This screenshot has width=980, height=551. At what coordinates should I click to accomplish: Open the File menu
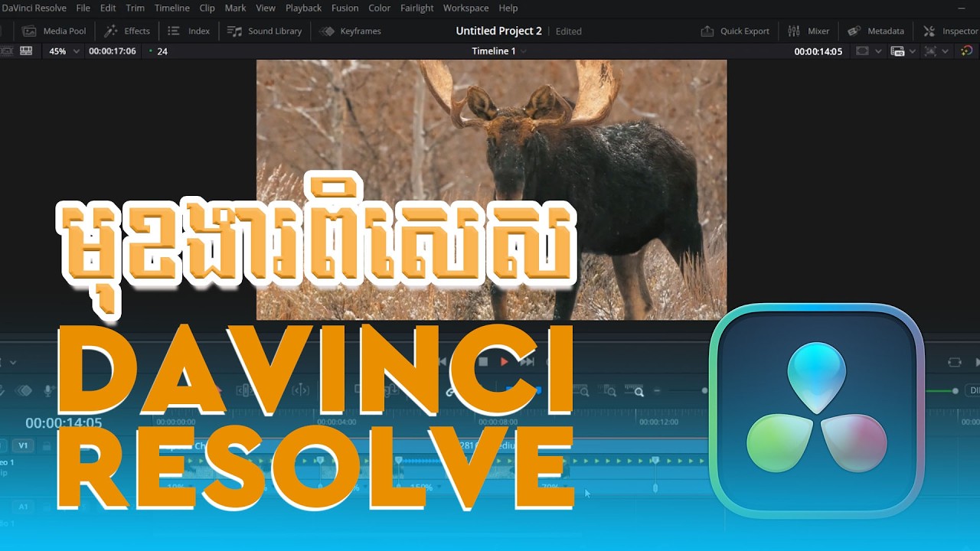(x=83, y=8)
